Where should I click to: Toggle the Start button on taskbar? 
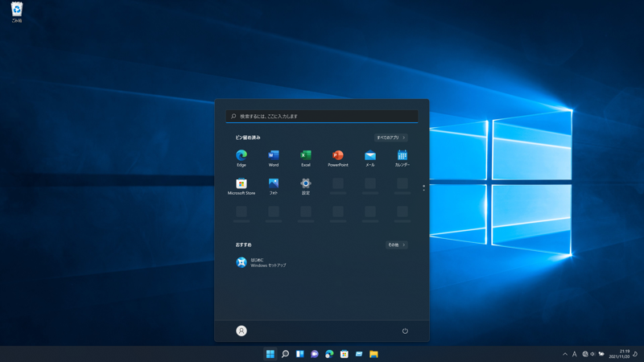[270, 354]
